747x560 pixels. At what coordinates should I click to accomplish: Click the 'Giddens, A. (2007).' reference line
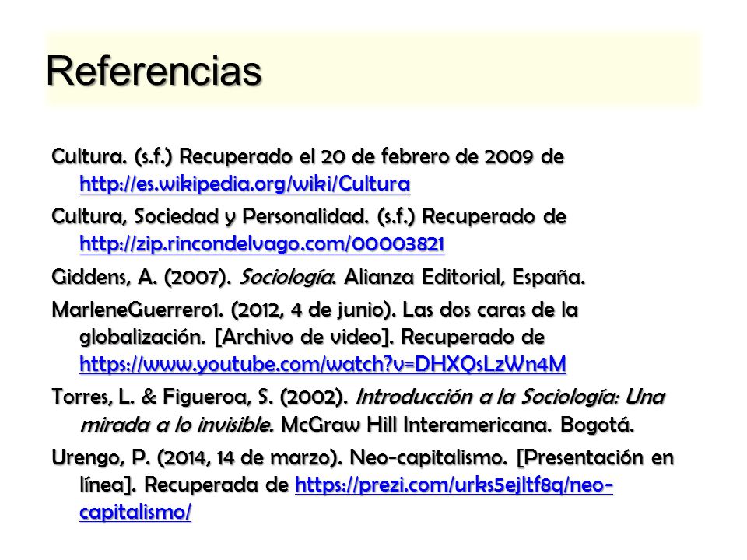(x=318, y=277)
